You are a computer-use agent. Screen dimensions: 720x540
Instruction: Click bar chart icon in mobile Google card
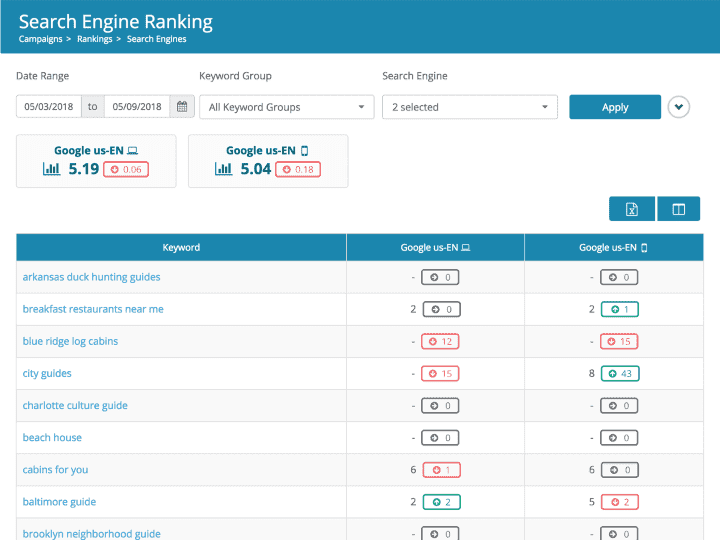pyautogui.click(x=224, y=169)
